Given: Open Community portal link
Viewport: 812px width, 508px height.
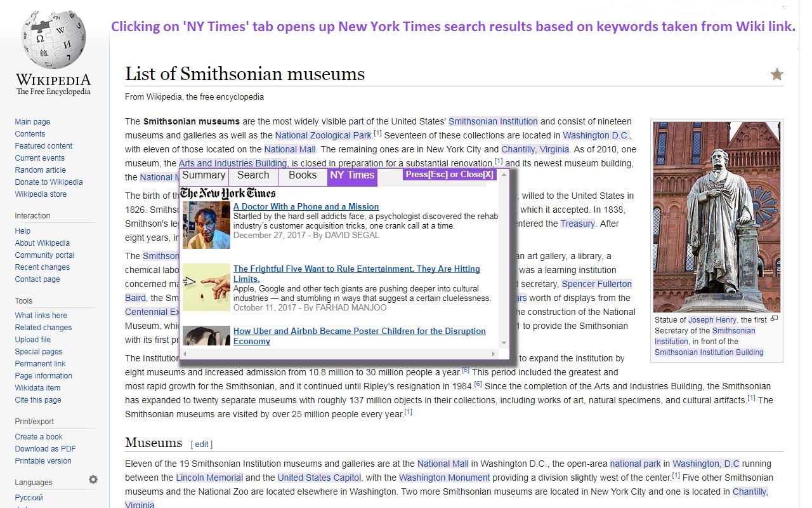Looking at the screenshot, I should coord(44,255).
